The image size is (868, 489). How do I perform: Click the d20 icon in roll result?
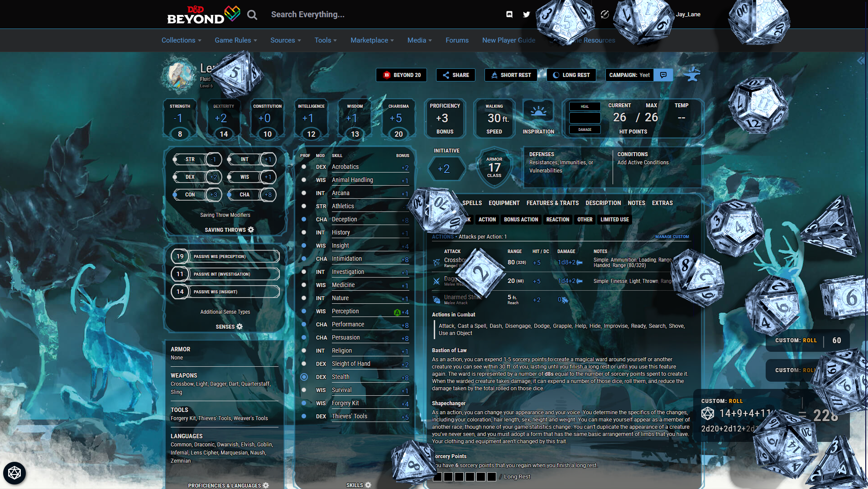tap(708, 413)
